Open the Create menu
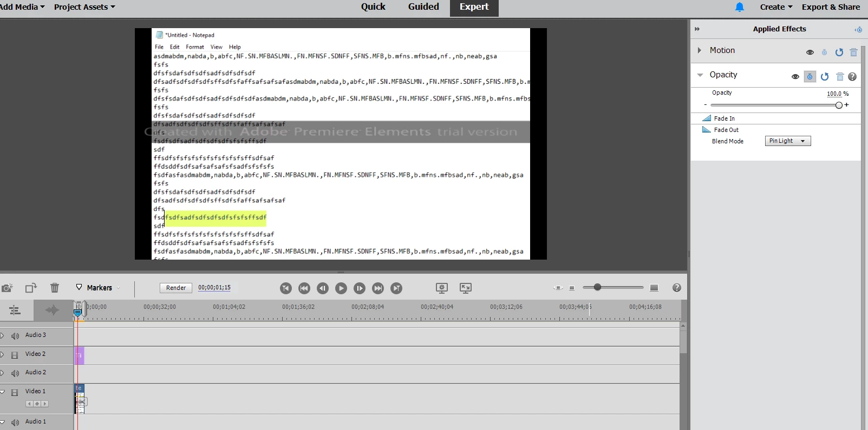Viewport: 868px width, 430px height. (x=776, y=7)
